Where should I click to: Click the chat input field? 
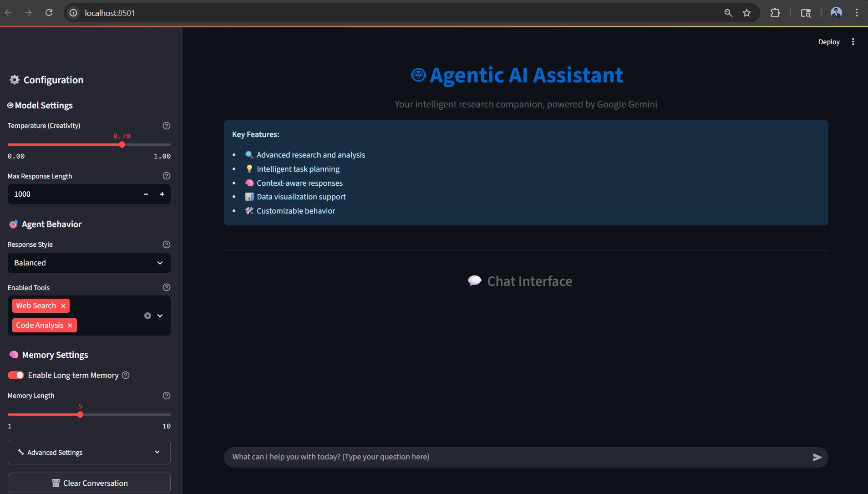tap(455, 457)
